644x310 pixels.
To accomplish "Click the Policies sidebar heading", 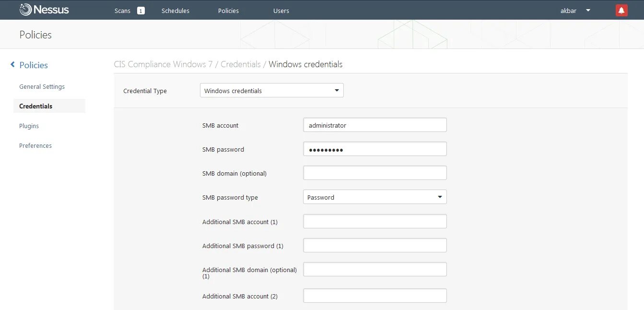I will point(34,65).
